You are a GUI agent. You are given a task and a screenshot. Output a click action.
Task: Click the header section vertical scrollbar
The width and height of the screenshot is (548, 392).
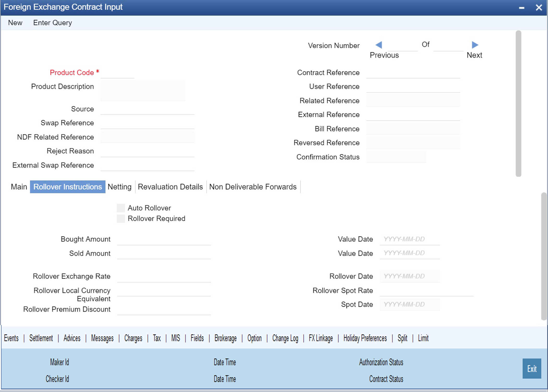tap(518, 104)
